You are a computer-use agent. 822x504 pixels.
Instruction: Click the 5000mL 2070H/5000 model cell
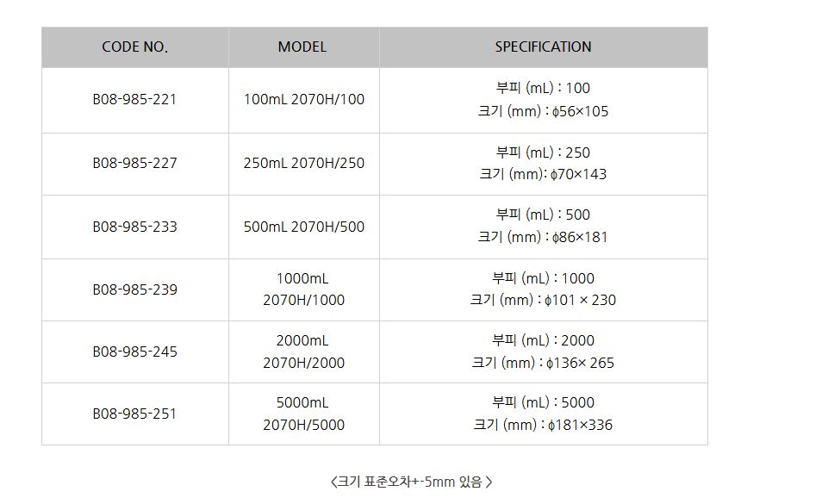pos(303,414)
